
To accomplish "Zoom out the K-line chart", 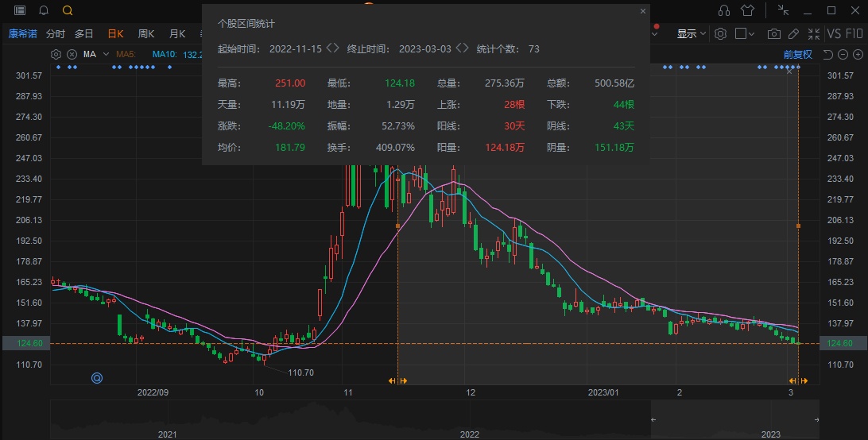I will (843, 54).
